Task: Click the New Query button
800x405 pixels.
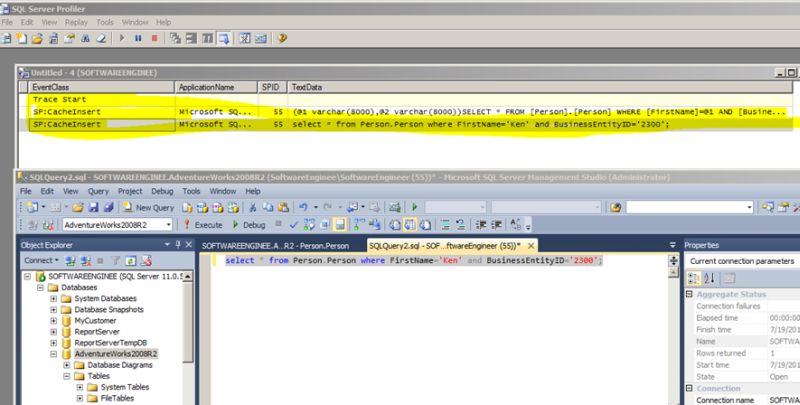Action: (x=148, y=208)
